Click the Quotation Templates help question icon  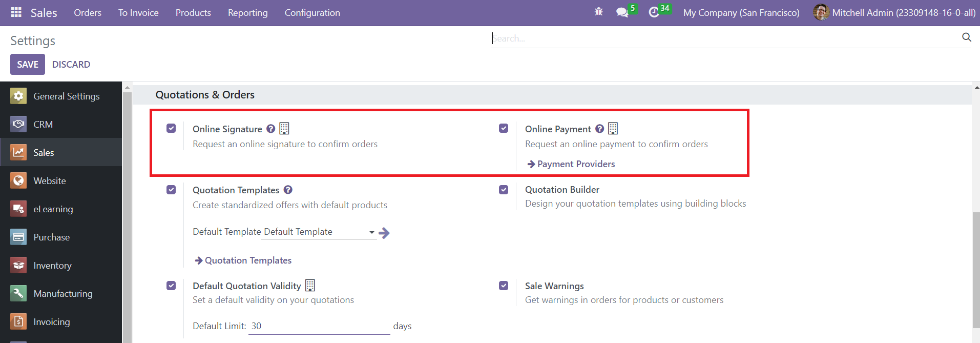[288, 190]
